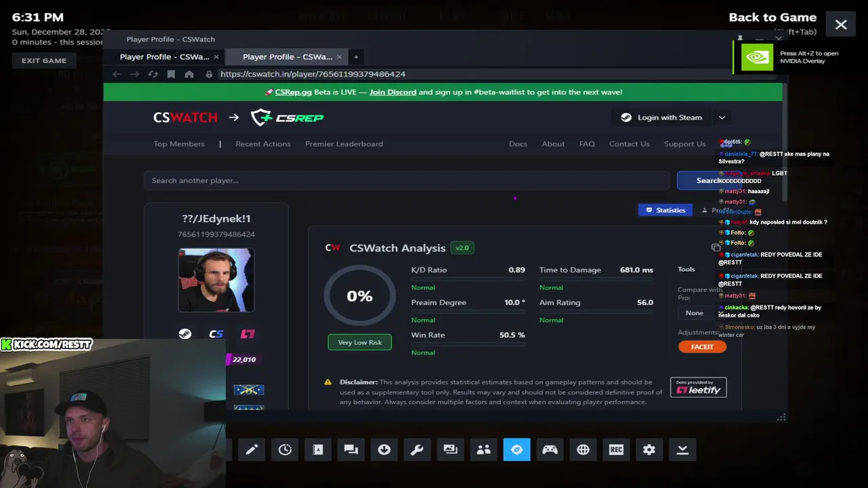Open the FAQ link

587,144
